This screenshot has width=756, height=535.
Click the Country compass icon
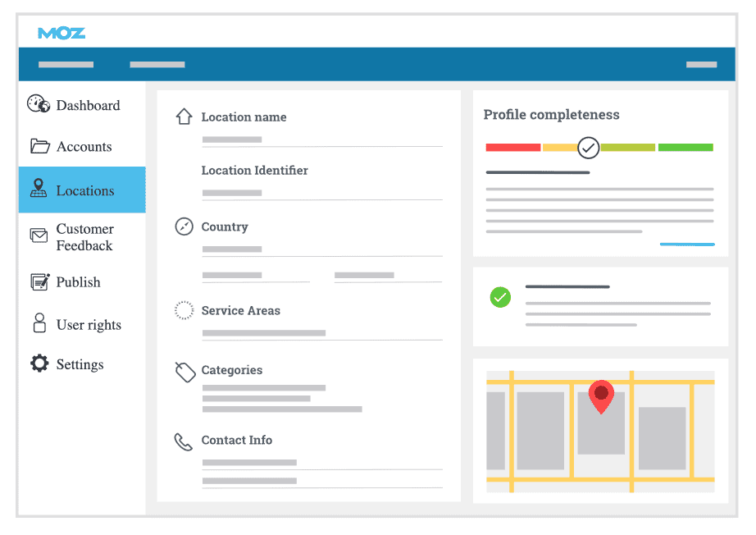point(184,226)
